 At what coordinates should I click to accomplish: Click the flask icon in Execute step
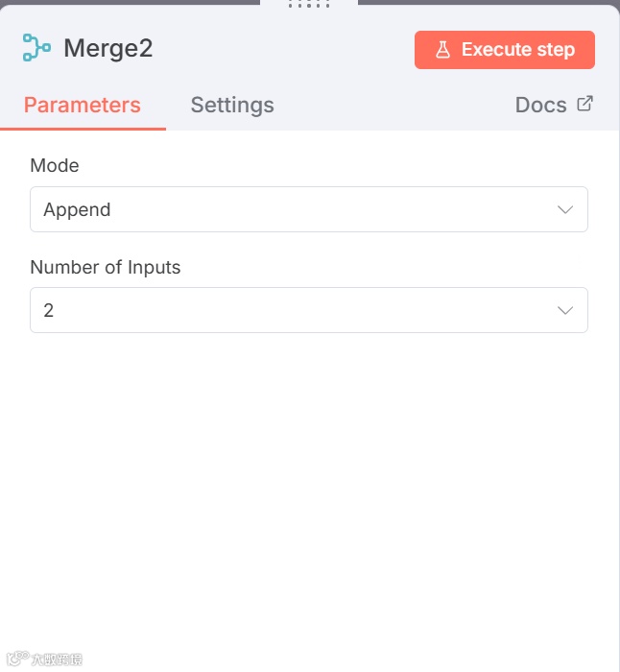[442, 50]
